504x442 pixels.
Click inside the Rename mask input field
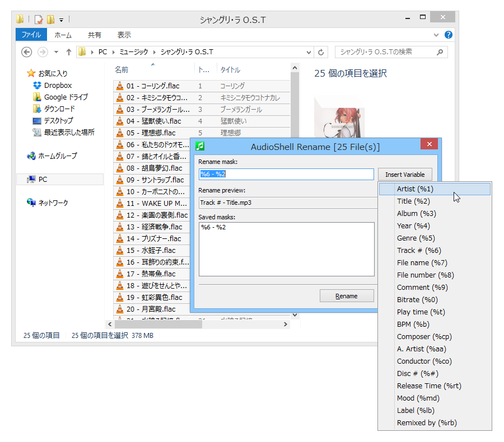point(287,174)
